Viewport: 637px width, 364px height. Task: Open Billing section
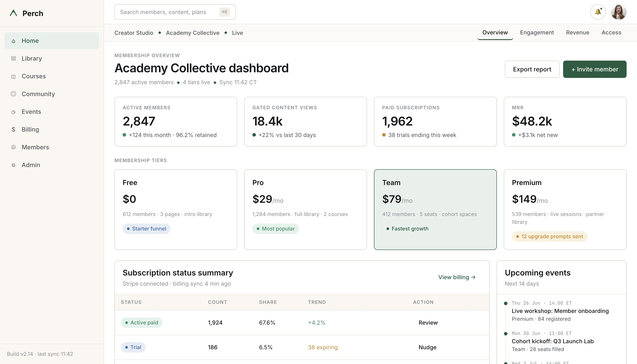(52, 129)
